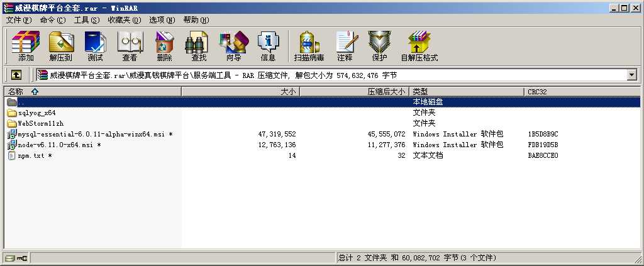Image resolution: width=644 pixels, height=266 pixels.
Task: Click the 查看 (View) toolbar icon
Action: [x=130, y=46]
